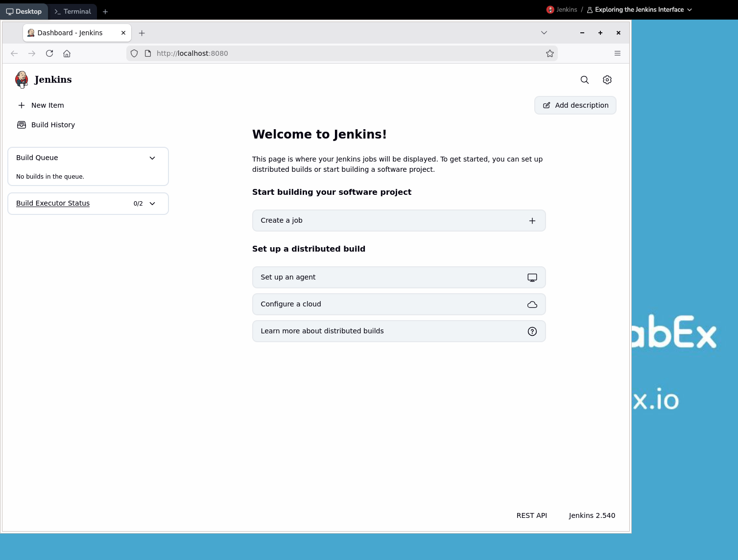Collapse the Build Queue panel
The image size is (738, 560).
152,158
